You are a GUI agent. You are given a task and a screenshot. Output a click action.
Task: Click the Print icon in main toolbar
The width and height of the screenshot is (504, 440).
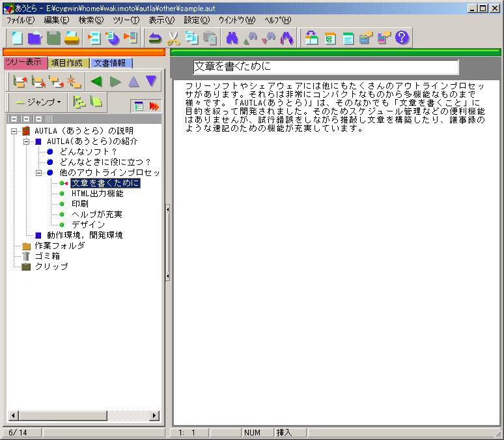pos(71,38)
